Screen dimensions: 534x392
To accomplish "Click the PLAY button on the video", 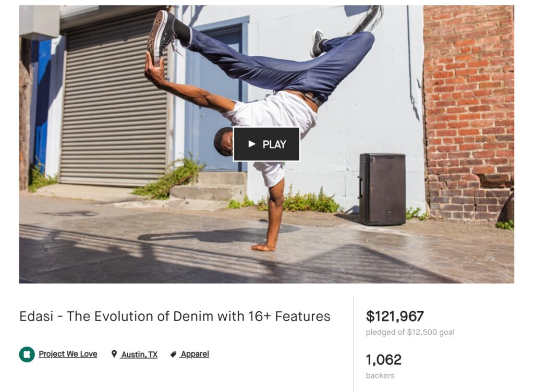I will click(x=266, y=144).
